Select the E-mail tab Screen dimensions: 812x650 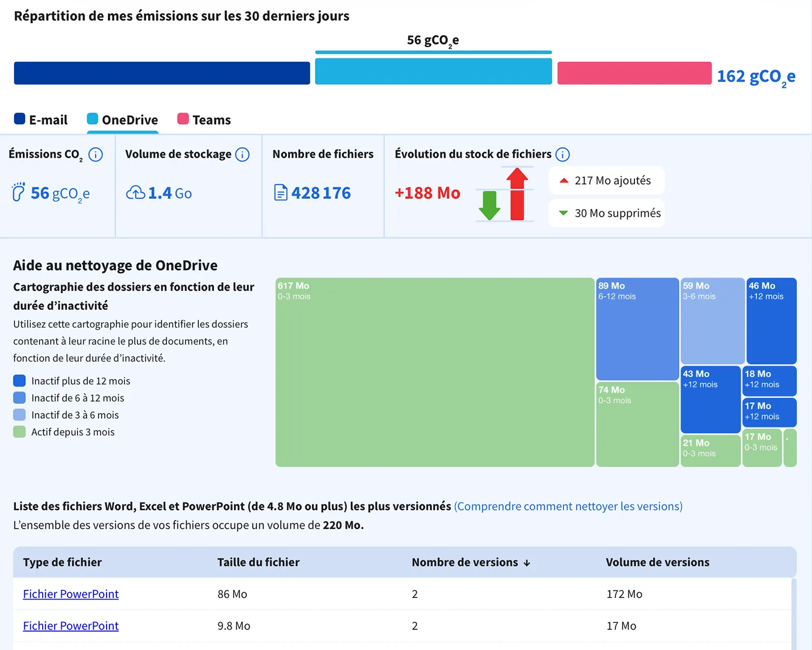(41, 120)
